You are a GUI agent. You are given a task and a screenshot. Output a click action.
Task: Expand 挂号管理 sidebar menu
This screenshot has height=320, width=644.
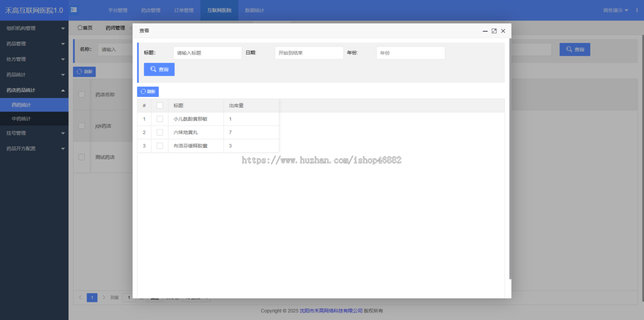(34, 133)
